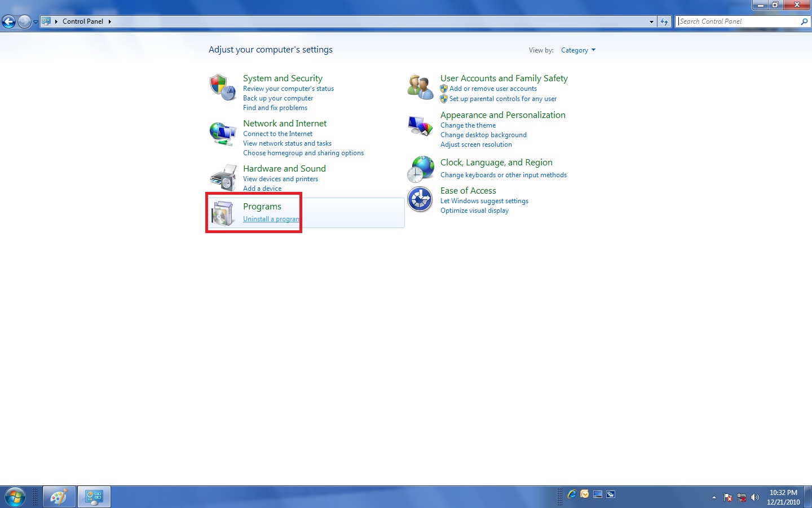Click the search magnifier icon
This screenshot has height=508, width=812.
(x=804, y=21)
